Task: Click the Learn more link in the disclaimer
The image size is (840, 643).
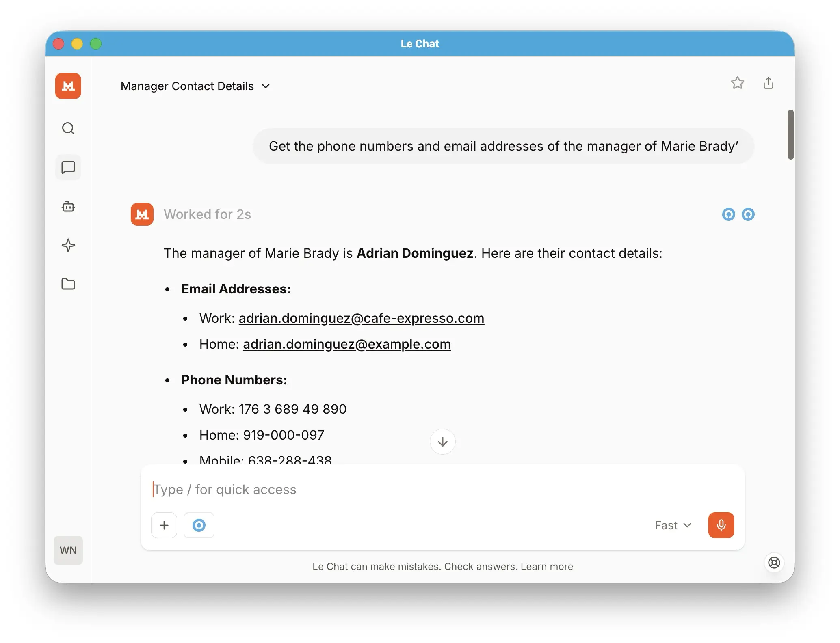Action: 546,566
